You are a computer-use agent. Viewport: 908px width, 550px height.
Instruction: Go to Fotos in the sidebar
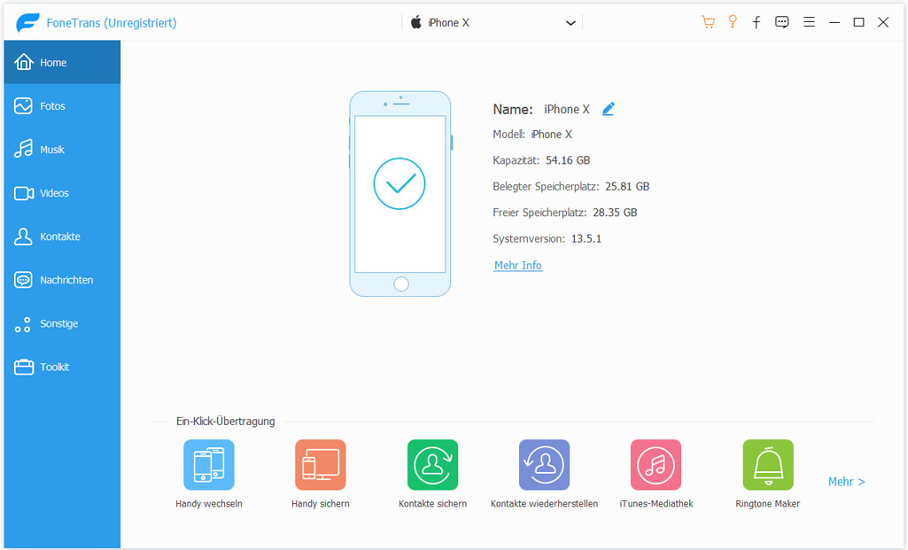pos(62,106)
